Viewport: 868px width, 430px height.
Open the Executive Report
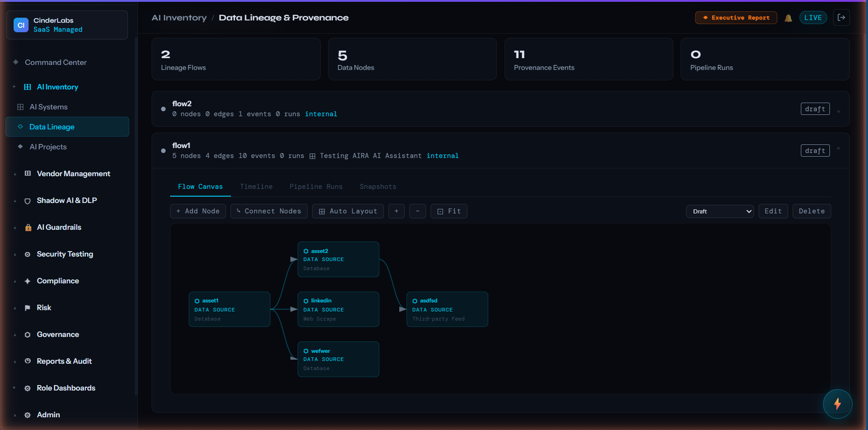pos(736,18)
